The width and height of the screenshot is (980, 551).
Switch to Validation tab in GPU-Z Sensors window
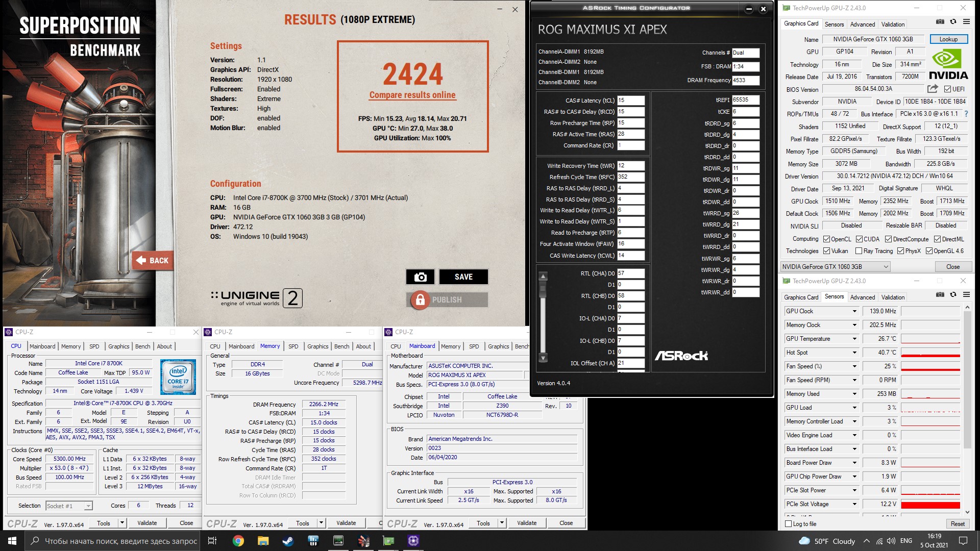[x=893, y=297]
